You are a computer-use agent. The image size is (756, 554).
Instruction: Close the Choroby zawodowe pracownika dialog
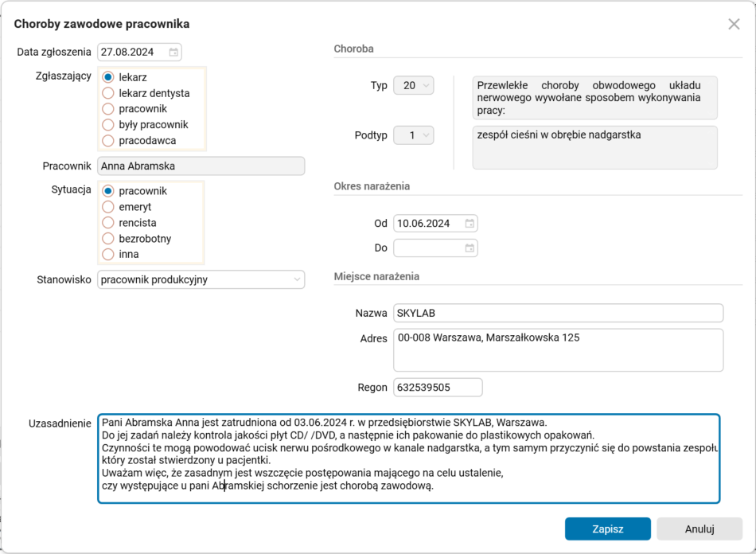734,24
